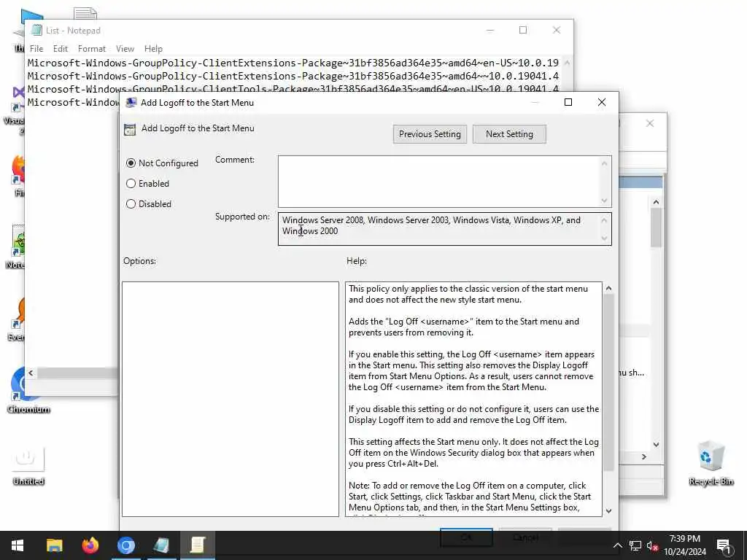
Task: Open the notification center icon
Action: [x=724, y=545]
